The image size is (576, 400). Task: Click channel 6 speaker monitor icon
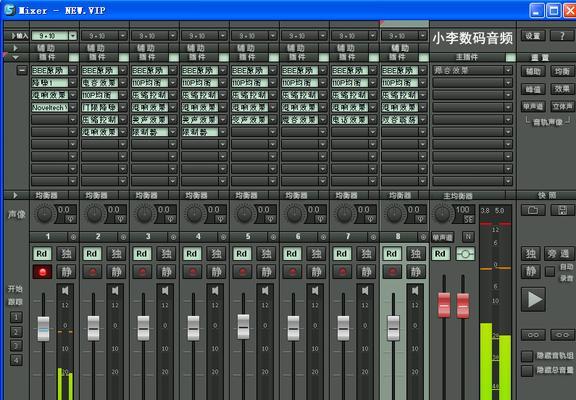(x=315, y=291)
